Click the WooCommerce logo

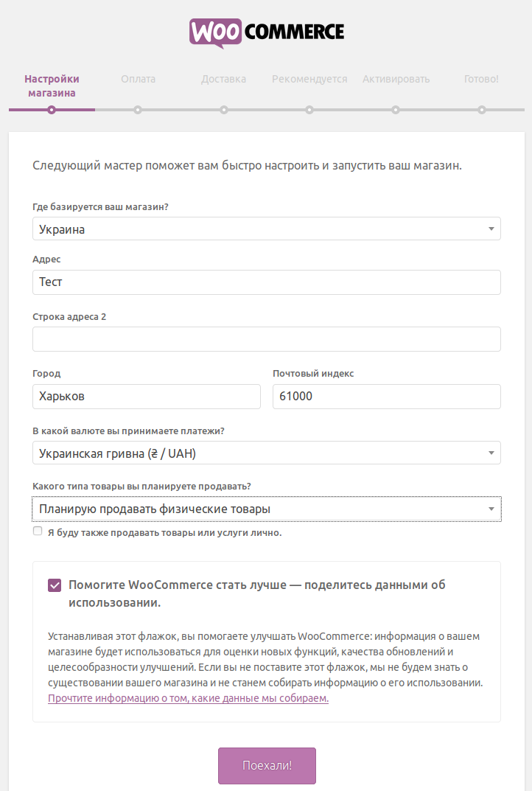pos(267,33)
